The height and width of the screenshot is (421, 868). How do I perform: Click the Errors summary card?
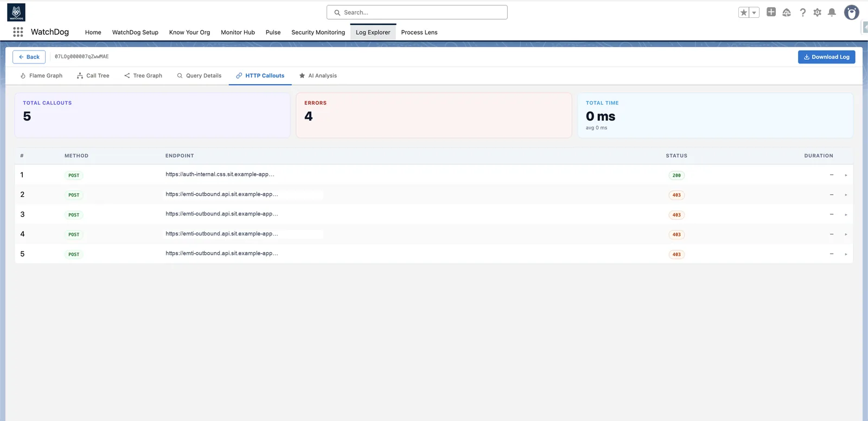click(x=434, y=115)
